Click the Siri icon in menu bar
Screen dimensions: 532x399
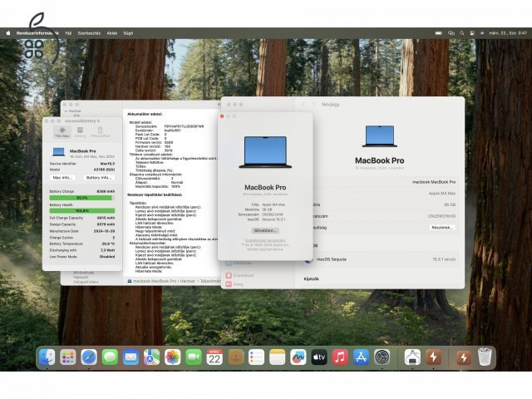click(x=482, y=33)
